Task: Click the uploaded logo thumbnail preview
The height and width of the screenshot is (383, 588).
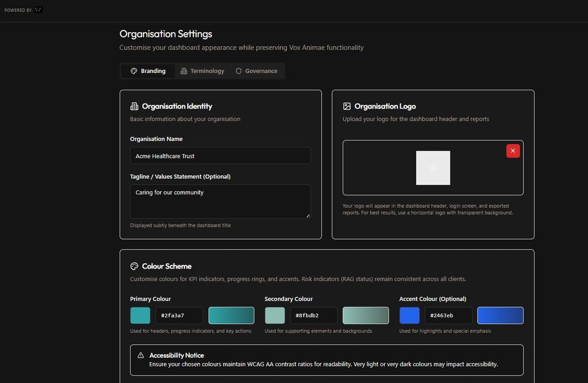Action: (433, 168)
